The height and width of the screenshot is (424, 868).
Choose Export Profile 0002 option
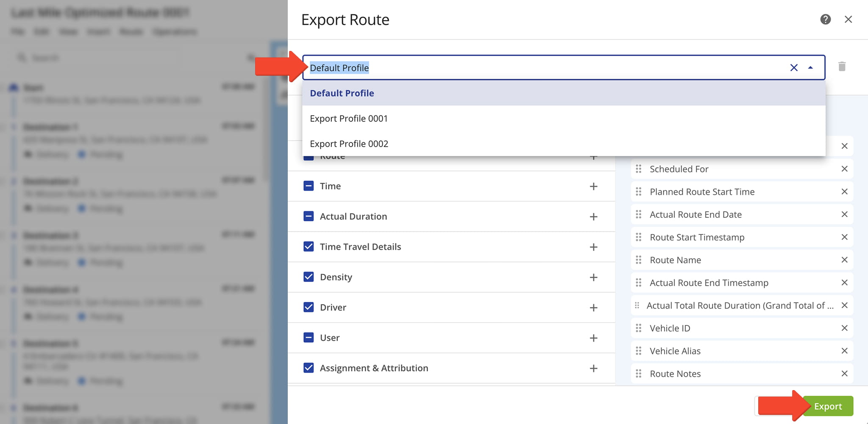(x=348, y=144)
